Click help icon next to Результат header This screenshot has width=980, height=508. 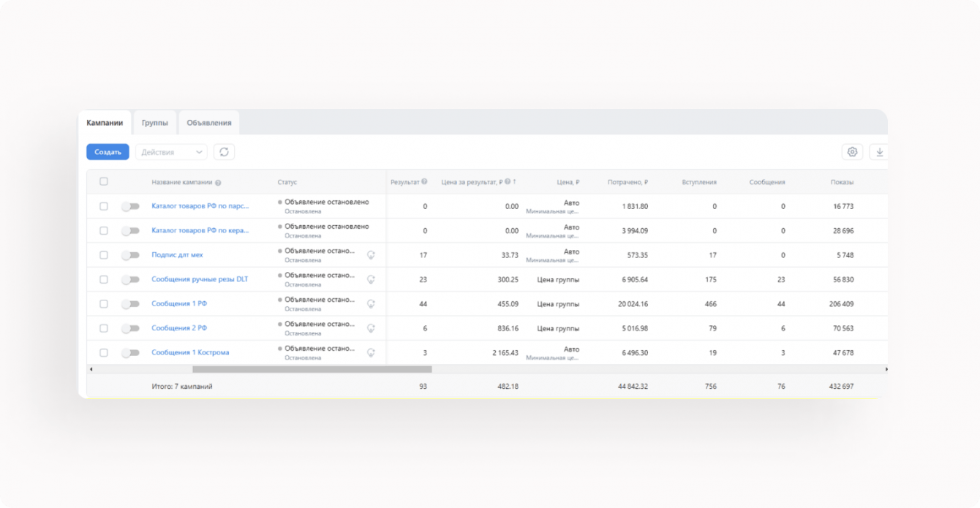[x=424, y=182]
